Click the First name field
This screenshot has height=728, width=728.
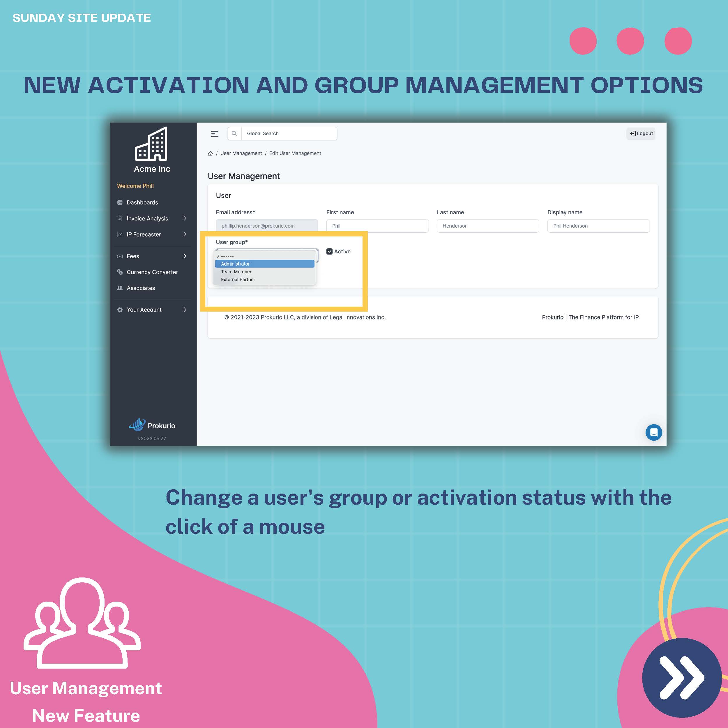pyautogui.click(x=378, y=226)
